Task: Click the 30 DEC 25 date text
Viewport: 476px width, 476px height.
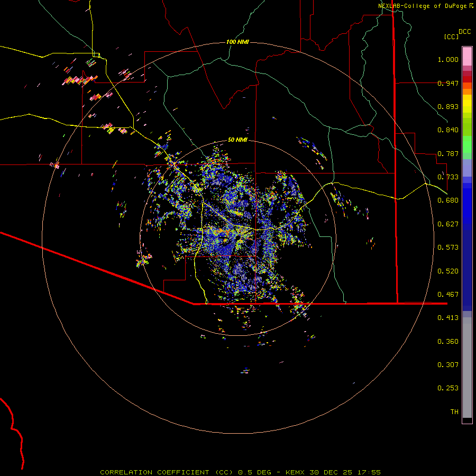Action: (x=331, y=472)
